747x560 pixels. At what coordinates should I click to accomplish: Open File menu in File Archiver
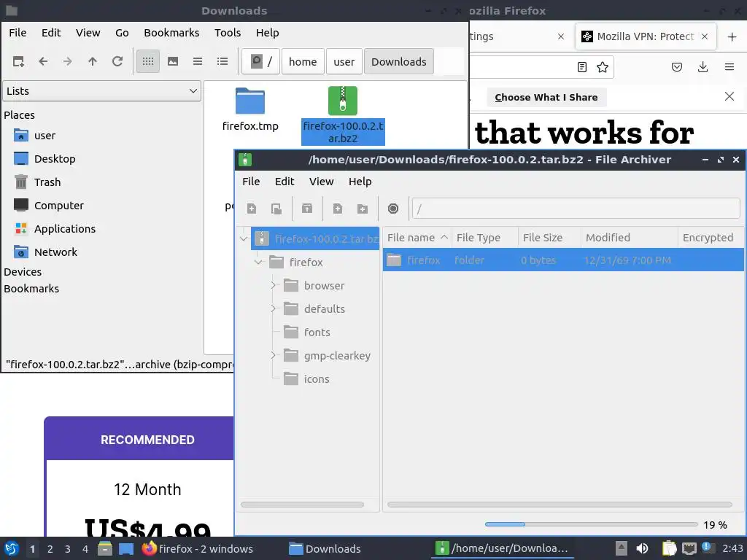251,182
